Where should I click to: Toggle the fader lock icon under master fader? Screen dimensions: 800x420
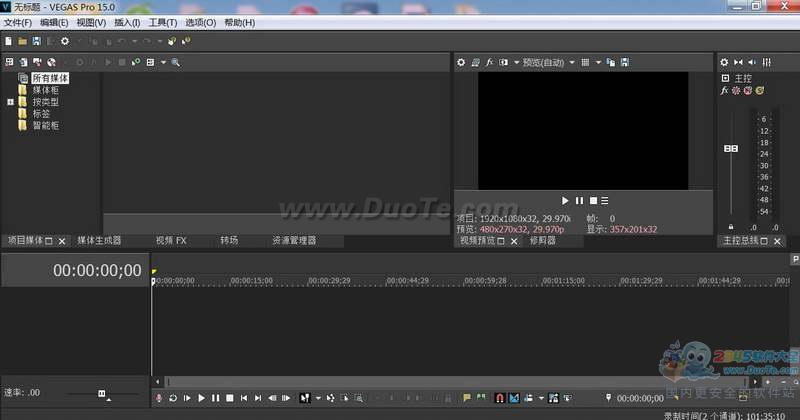731,227
